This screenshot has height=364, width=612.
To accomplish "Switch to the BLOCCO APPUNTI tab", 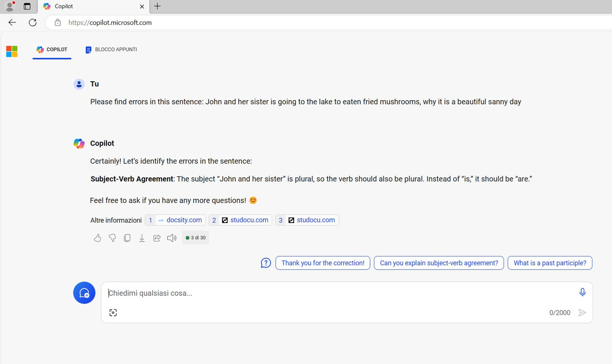I will 111,50.
